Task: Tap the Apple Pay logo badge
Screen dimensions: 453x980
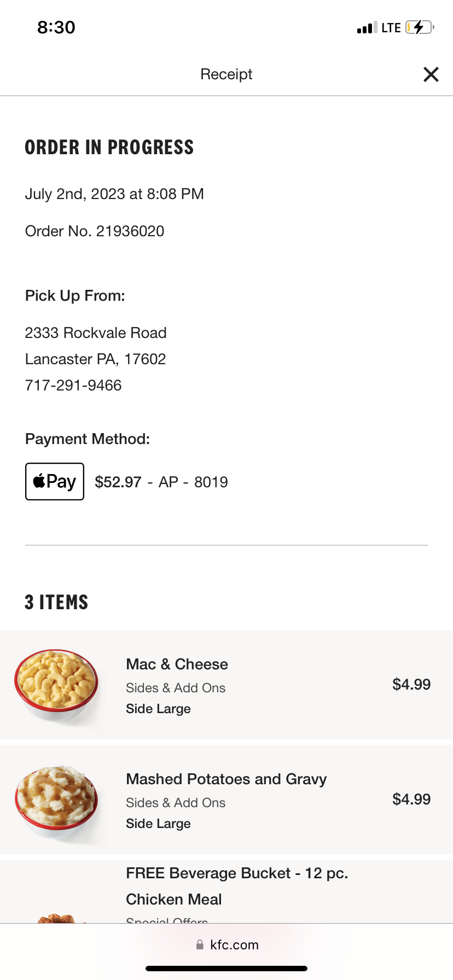Action: coord(55,482)
